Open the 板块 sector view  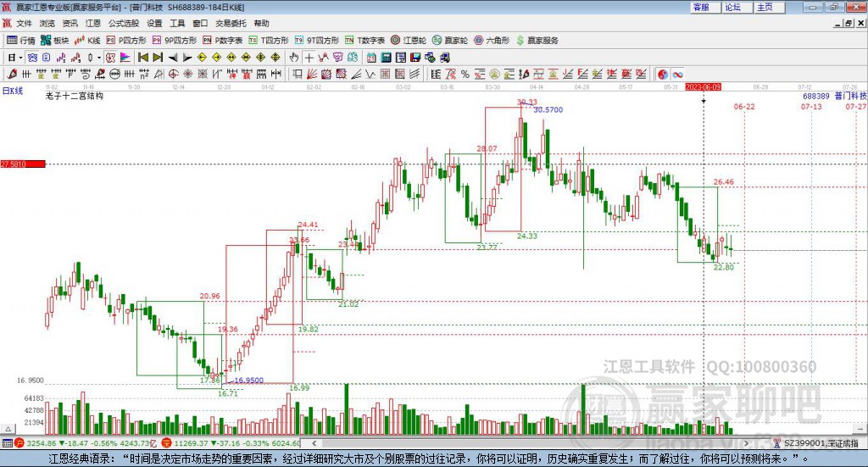click(x=55, y=41)
